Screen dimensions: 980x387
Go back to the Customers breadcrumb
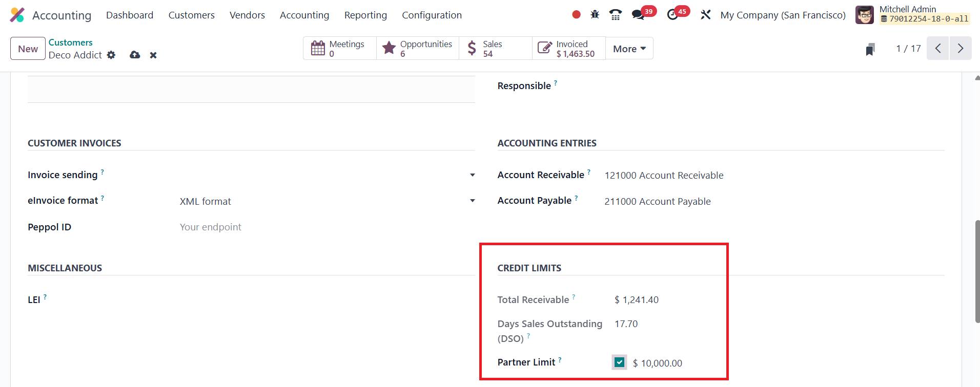[71, 42]
